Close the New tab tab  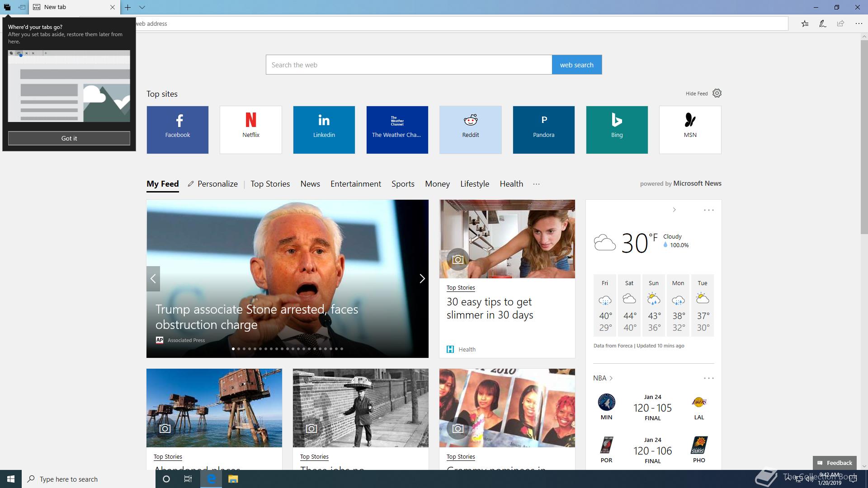pos(113,7)
